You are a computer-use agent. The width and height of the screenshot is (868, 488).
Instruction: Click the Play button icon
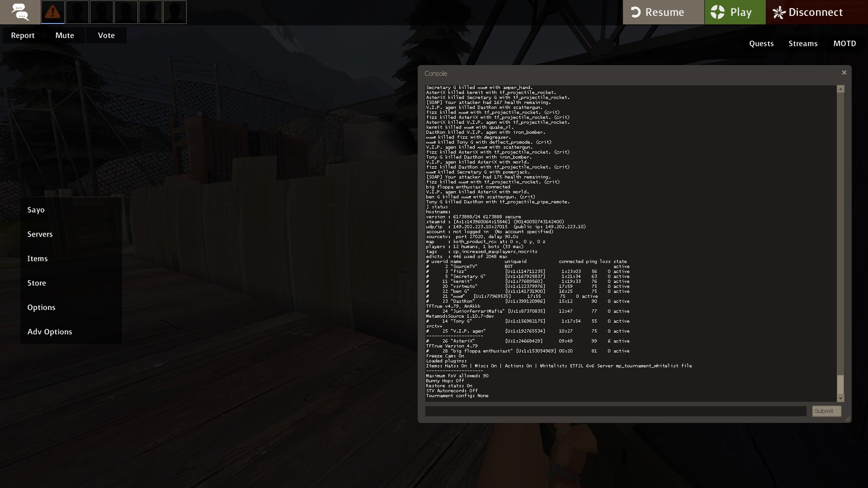click(717, 12)
